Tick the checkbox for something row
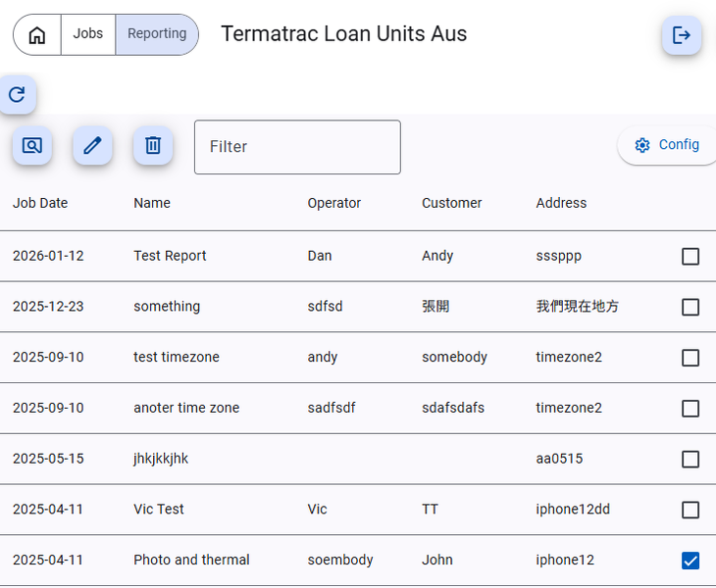The image size is (716, 588). [x=690, y=307]
